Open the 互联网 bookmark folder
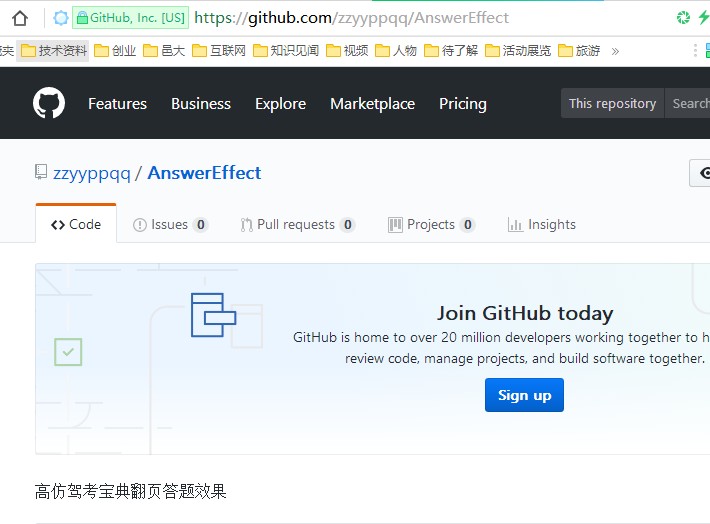The height and width of the screenshot is (524, 710). [219, 51]
